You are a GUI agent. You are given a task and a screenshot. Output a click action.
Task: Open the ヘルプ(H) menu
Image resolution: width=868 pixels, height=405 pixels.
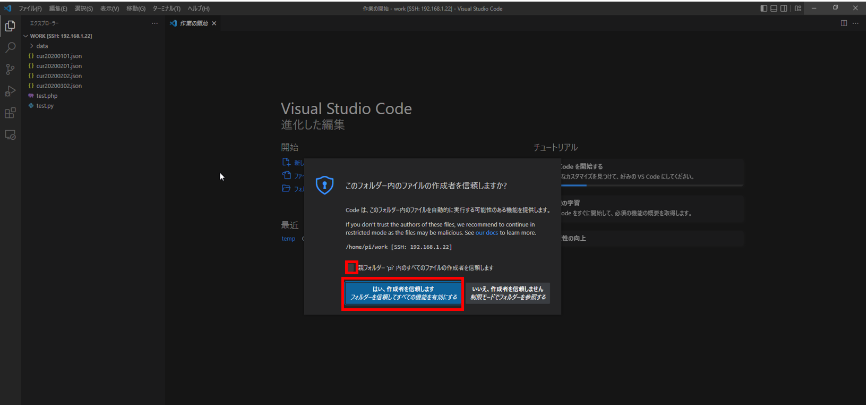pos(199,9)
